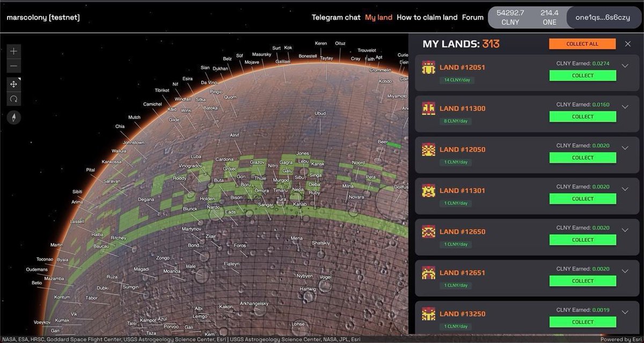Click the LAND #12650 title
Screen dimensions: 644x343
click(x=462, y=232)
